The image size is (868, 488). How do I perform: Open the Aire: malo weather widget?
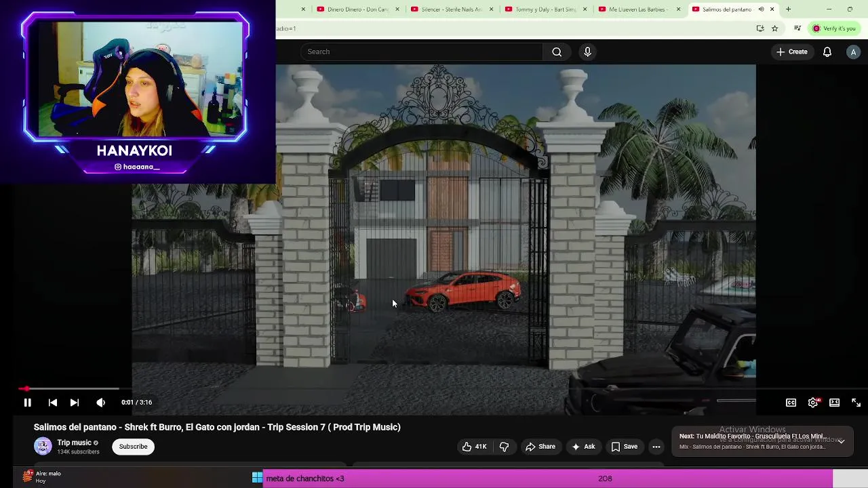pos(42,477)
